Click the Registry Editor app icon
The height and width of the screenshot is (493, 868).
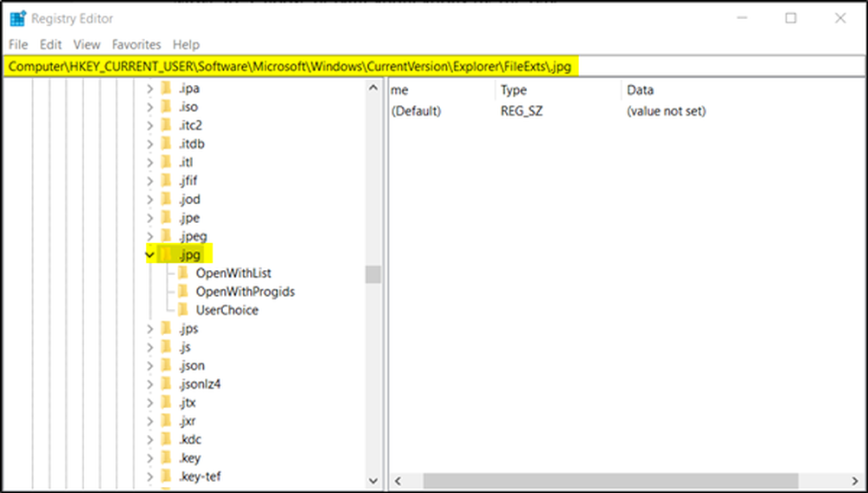(17, 18)
